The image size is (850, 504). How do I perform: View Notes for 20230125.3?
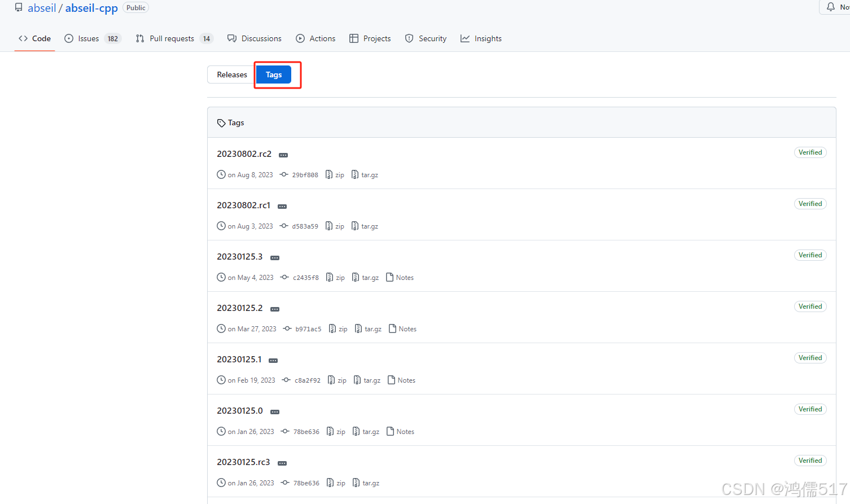tap(400, 278)
